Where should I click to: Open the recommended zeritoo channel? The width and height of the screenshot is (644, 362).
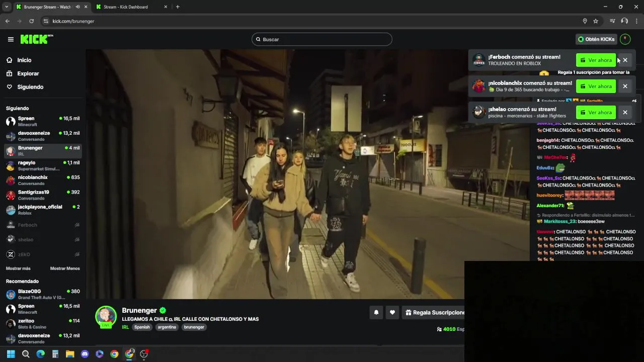click(43, 324)
